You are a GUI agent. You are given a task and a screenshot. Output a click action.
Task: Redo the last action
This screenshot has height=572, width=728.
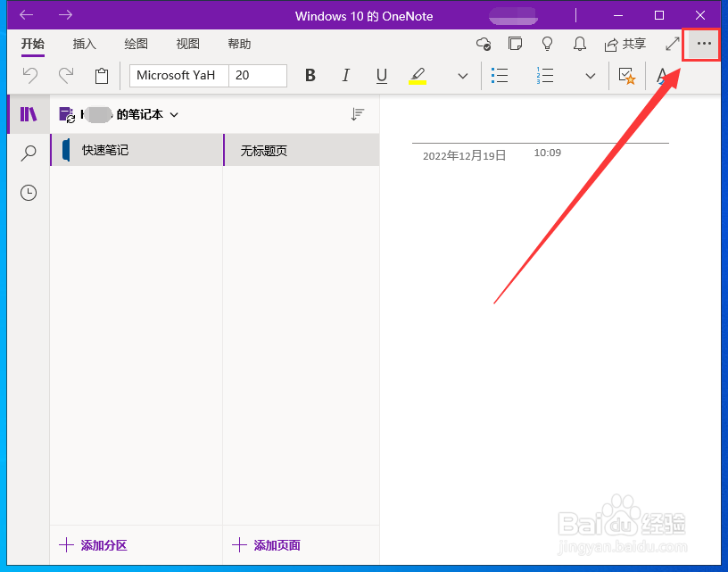click(66, 75)
